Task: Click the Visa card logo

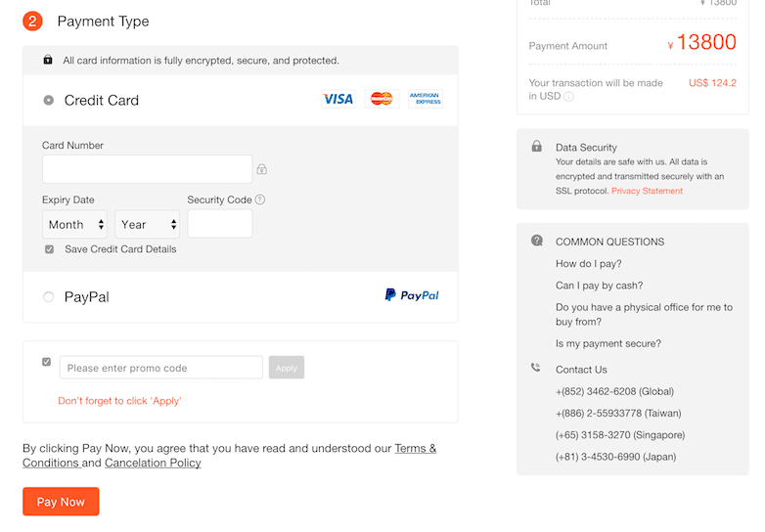Action: pos(337,99)
